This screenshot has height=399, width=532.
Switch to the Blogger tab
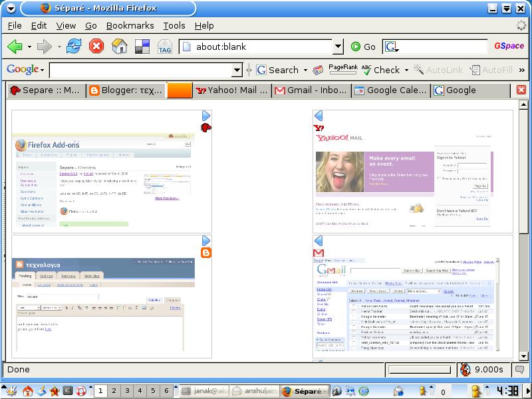(126, 90)
